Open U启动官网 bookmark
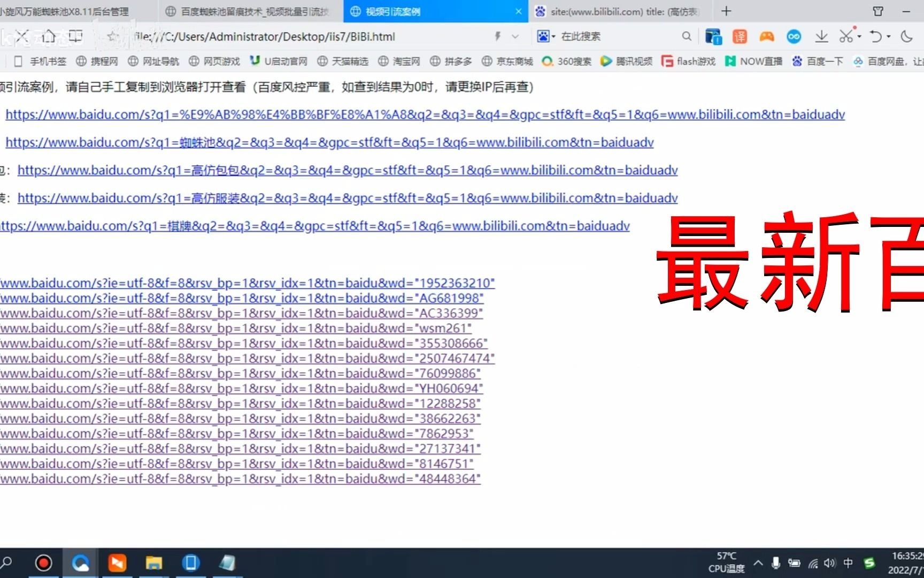The width and height of the screenshot is (924, 578). click(279, 62)
